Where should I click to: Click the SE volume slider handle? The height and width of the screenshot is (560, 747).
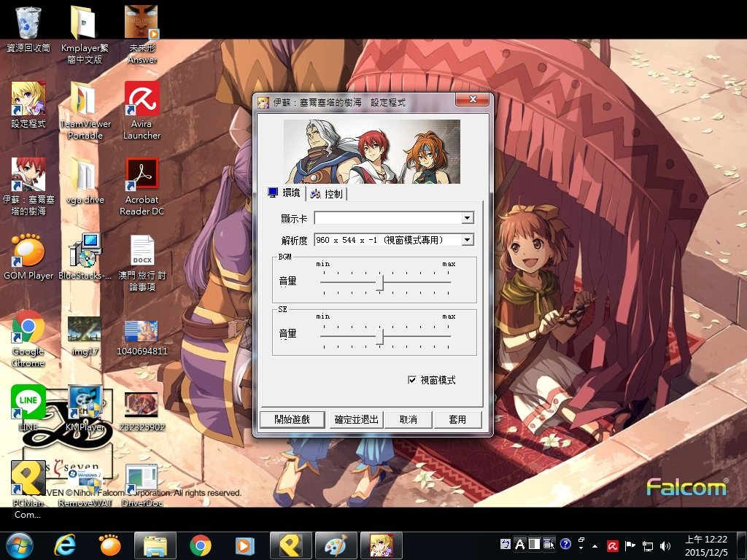tap(379, 336)
